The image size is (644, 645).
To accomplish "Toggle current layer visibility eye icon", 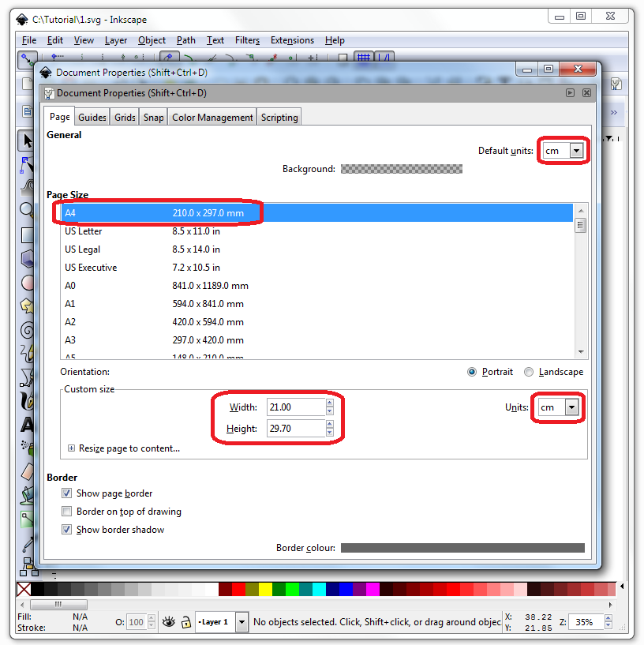I will [169, 621].
